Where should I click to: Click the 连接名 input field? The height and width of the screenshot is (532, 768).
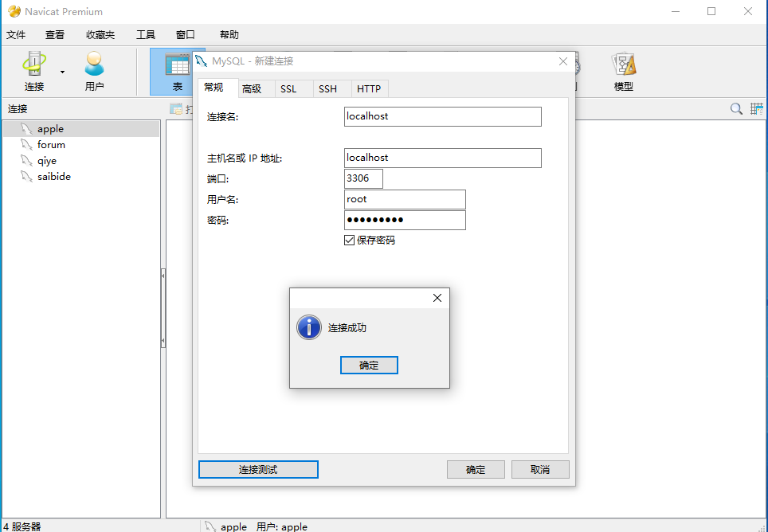(443, 116)
